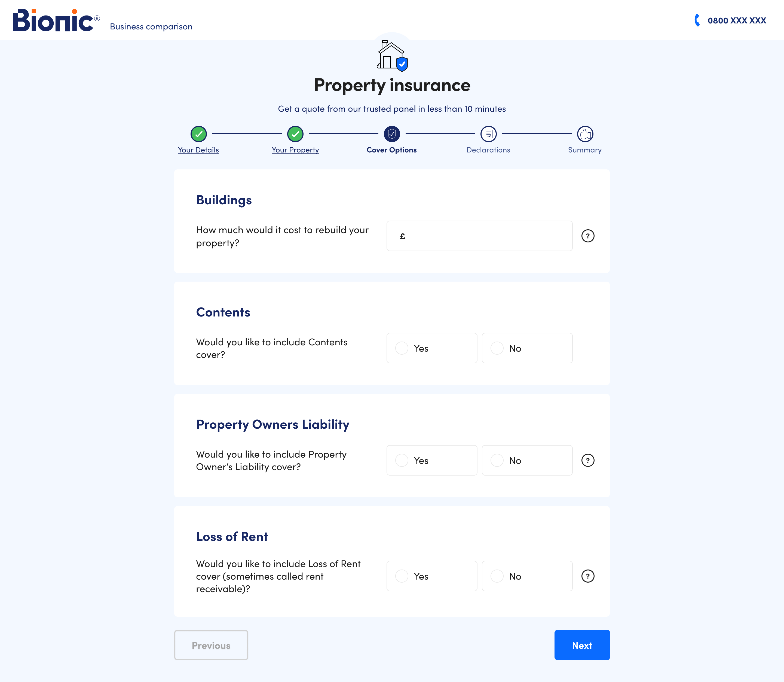The width and height of the screenshot is (784, 682).
Task: Click the phone handset icon
Action: click(x=697, y=20)
